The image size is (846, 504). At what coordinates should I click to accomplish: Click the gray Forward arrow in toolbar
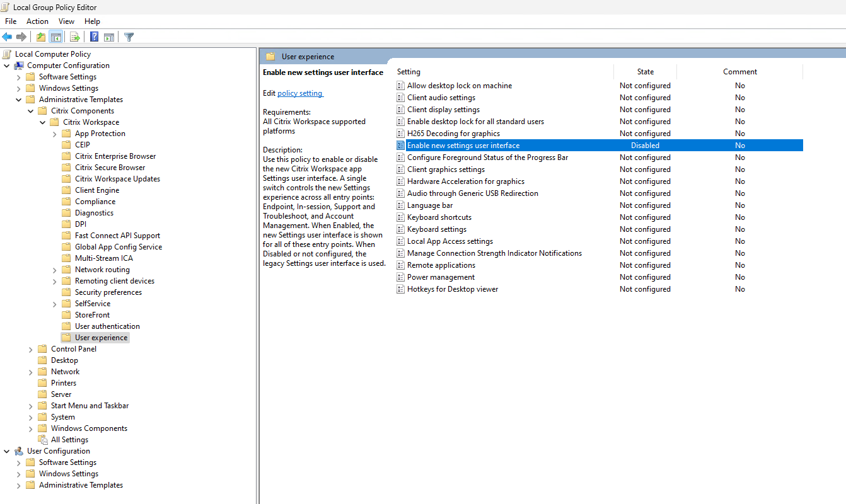pos(21,37)
